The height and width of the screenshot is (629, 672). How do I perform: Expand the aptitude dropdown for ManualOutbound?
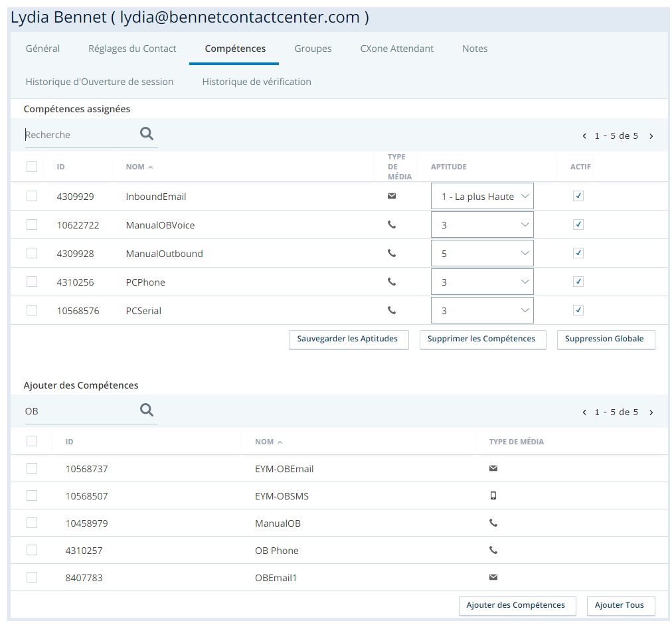tap(482, 254)
